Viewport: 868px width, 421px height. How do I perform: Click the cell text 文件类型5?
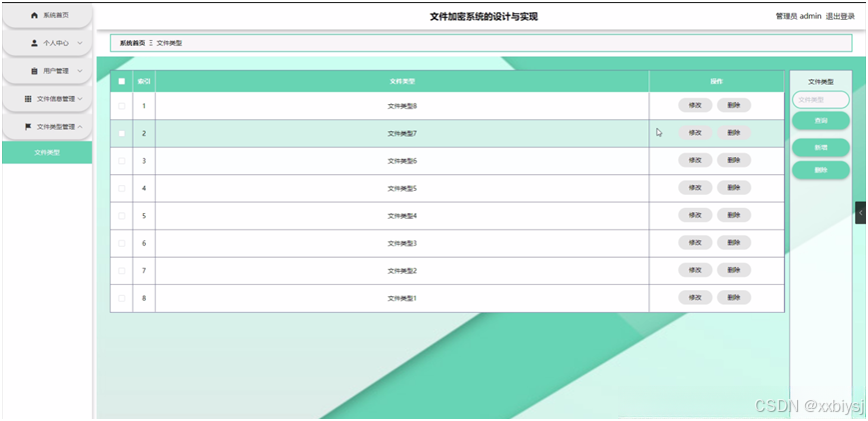tap(402, 188)
